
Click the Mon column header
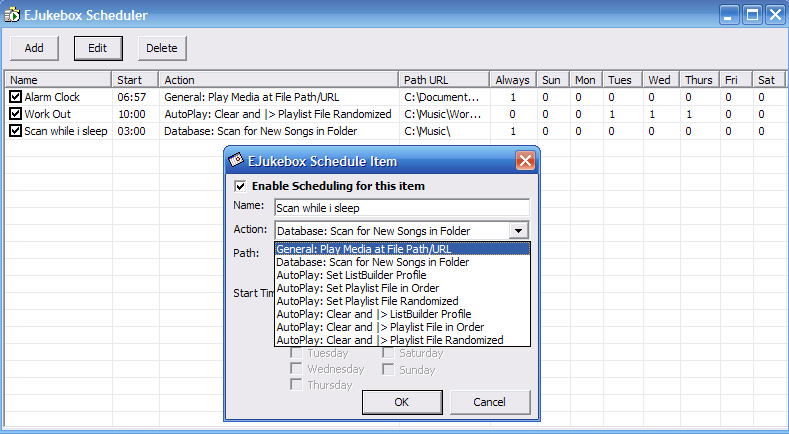pos(586,80)
